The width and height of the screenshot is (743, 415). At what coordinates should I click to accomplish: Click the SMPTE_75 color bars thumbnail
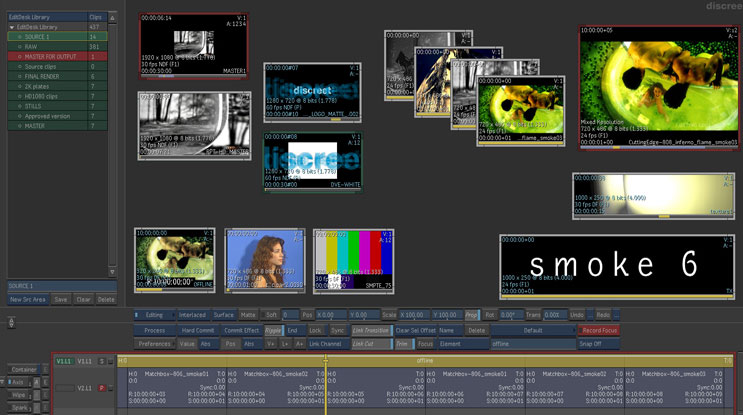(x=353, y=262)
